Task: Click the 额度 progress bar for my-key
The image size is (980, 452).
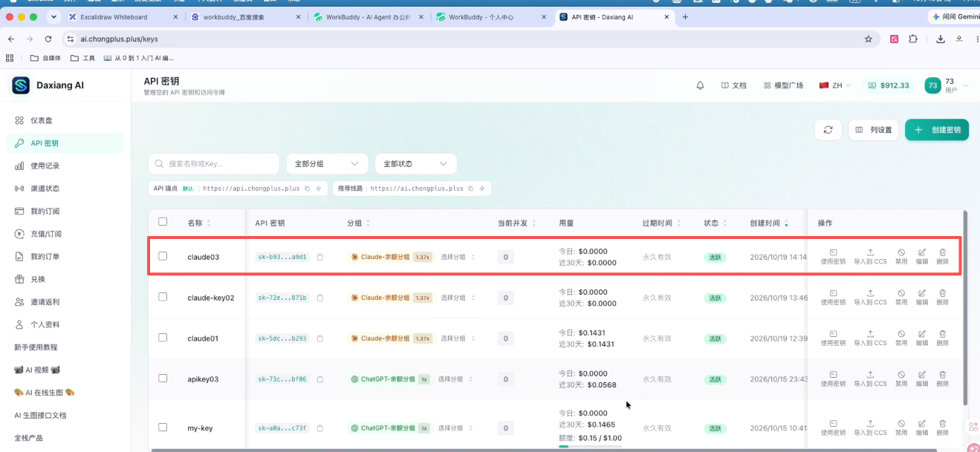Action: tap(590, 446)
